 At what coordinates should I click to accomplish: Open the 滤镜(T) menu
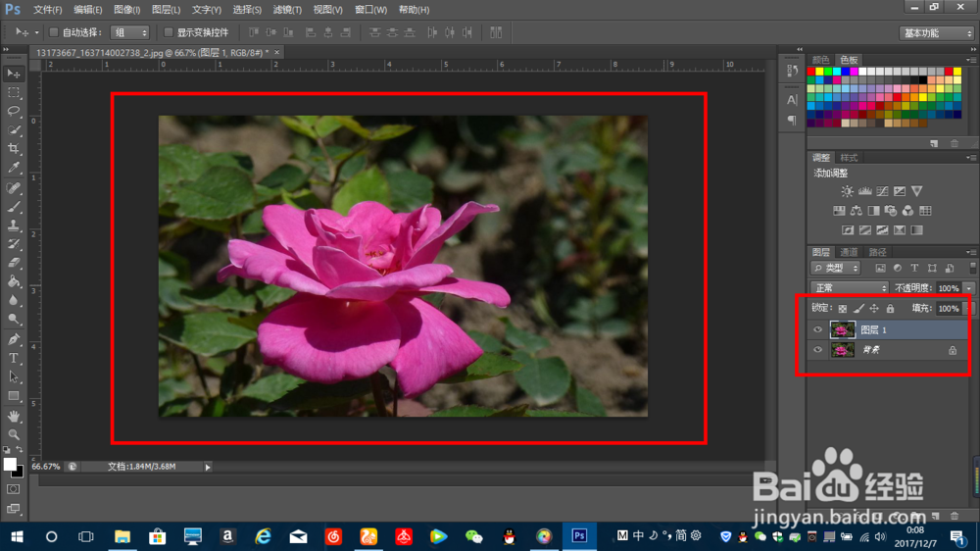coord(287,10)
